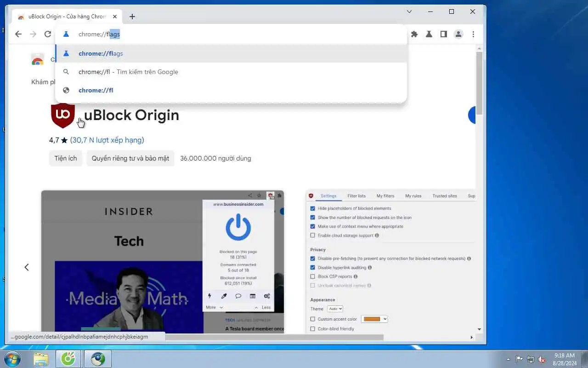Toggle Disable hyperlink auditing checkbox
This screenshot has width=588, height=368.
313,267
